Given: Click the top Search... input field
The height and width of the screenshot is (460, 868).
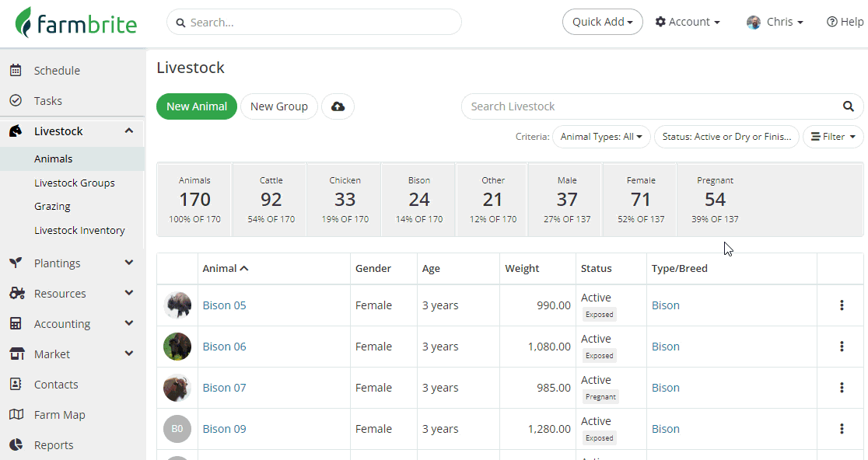Looking at the screenshot, I should point(314,22).
